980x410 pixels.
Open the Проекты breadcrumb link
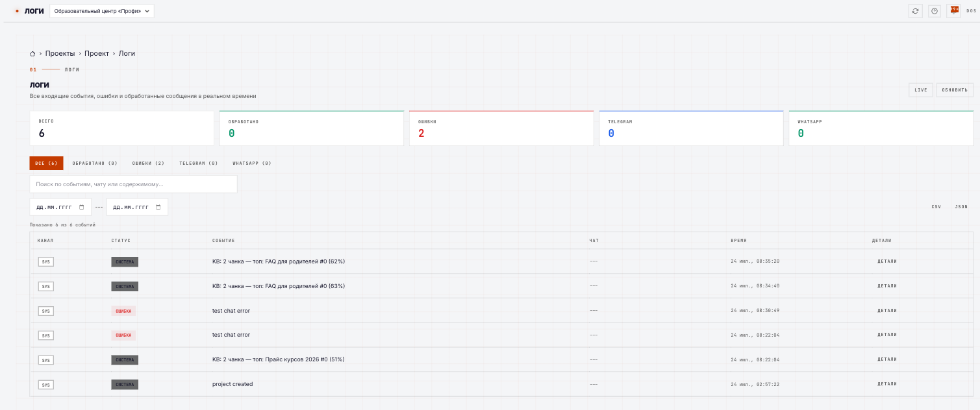60,54
